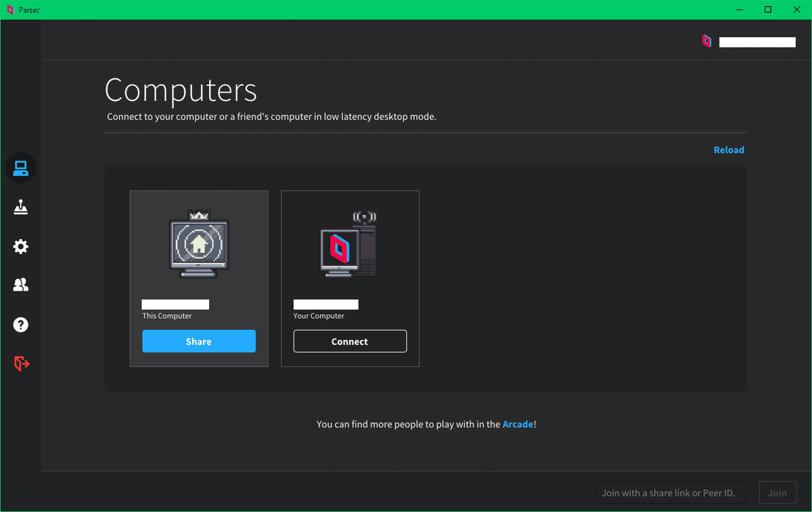
Task: Click the Parsec icon in title bar
Action: click(9, 9)
